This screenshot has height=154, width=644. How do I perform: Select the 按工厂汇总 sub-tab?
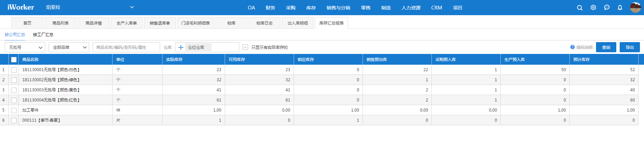click(x=43, y=34)
